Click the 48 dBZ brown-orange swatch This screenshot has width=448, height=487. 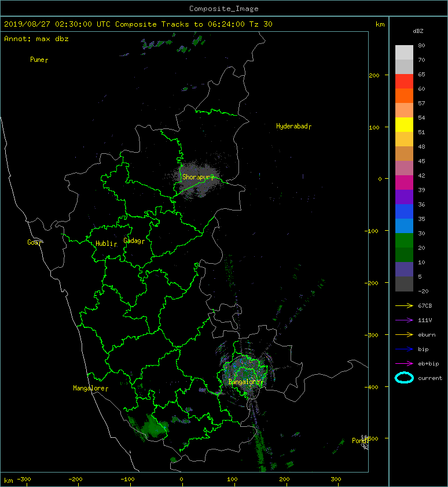click(x=404, y=153)
